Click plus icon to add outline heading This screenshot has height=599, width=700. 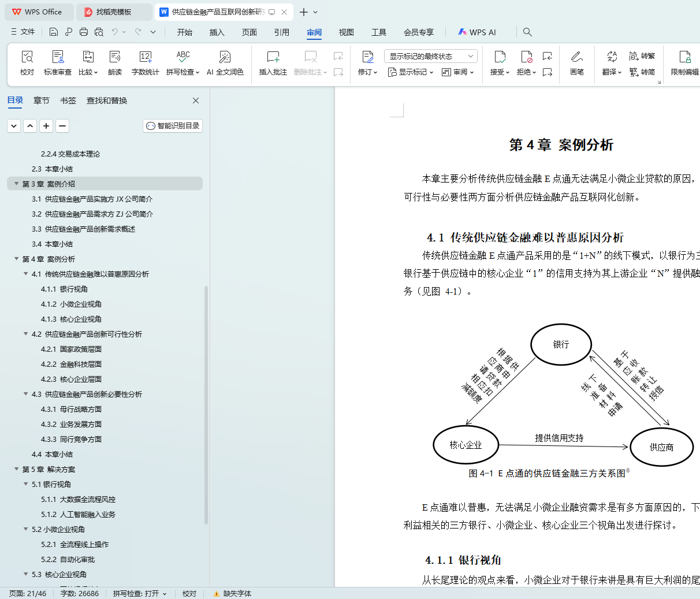(x=47, y=126)
